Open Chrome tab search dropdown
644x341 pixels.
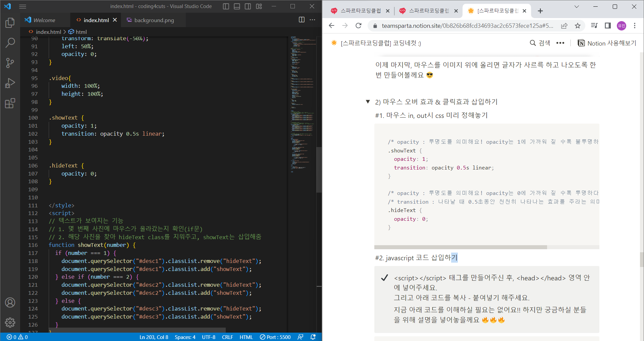click(577, 7)
